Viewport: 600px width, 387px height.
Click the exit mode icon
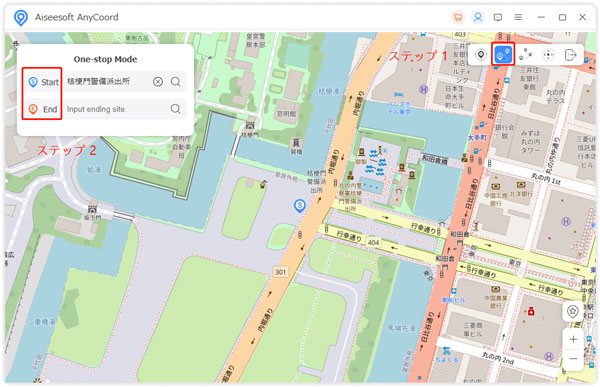pyautogui.click(x=570, y=55)
